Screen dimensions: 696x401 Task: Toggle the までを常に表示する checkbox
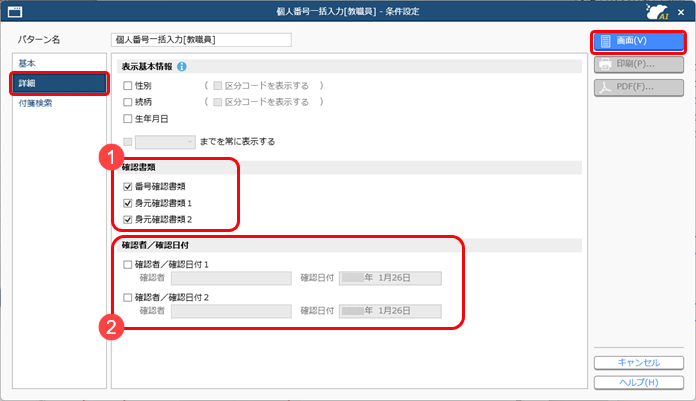tap(128, 142)
